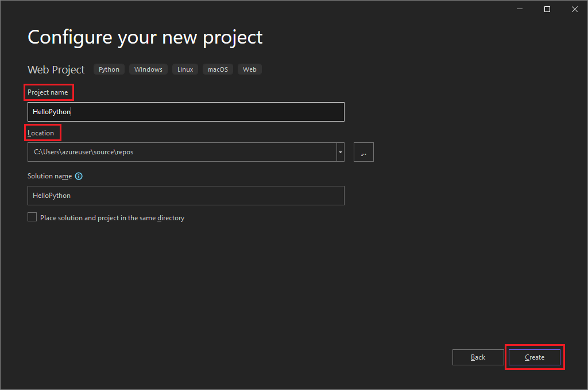Click the Create button
The width and height of the screenshot is (588, 390).
(535, 357)
